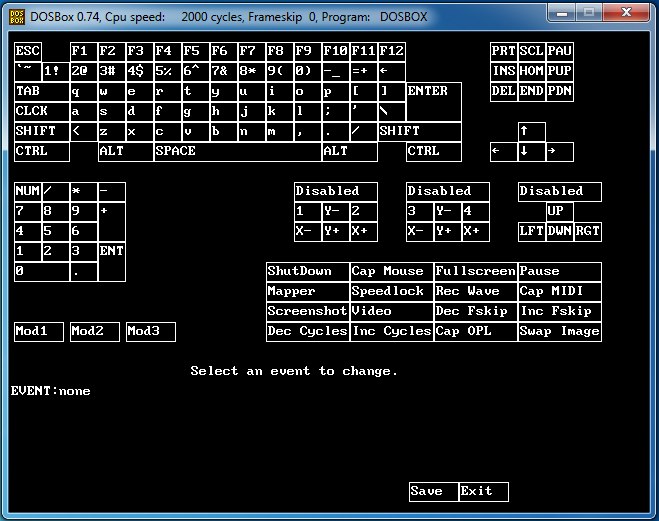Click the PRT print screen key
This screenshot has height=521, width=659.
click(503, 51)
